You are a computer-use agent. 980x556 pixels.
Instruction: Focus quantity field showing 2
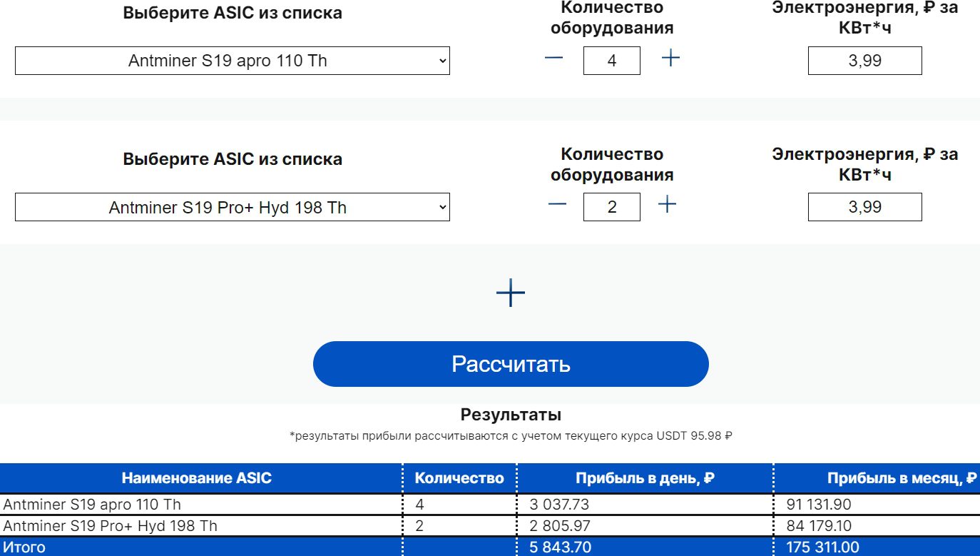click(612, 207)
